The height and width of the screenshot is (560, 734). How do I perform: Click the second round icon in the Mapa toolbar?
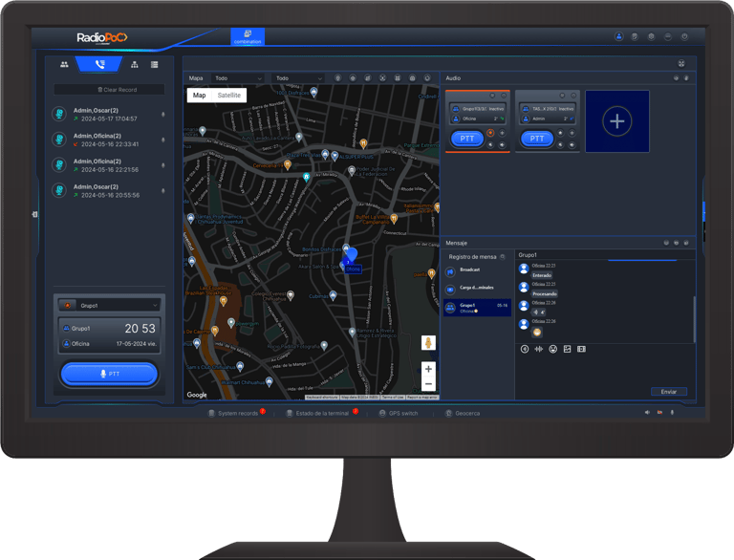click(x=353, y=78)
